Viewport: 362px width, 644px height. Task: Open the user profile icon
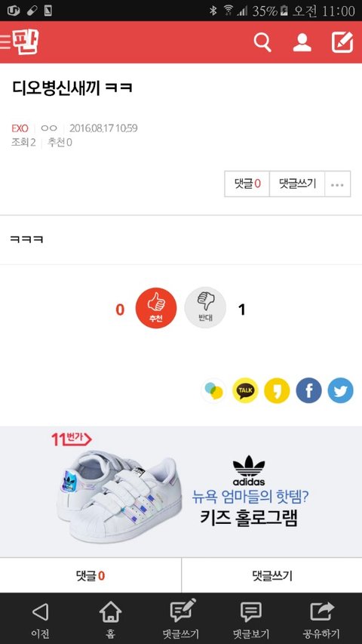pos(302,42)
